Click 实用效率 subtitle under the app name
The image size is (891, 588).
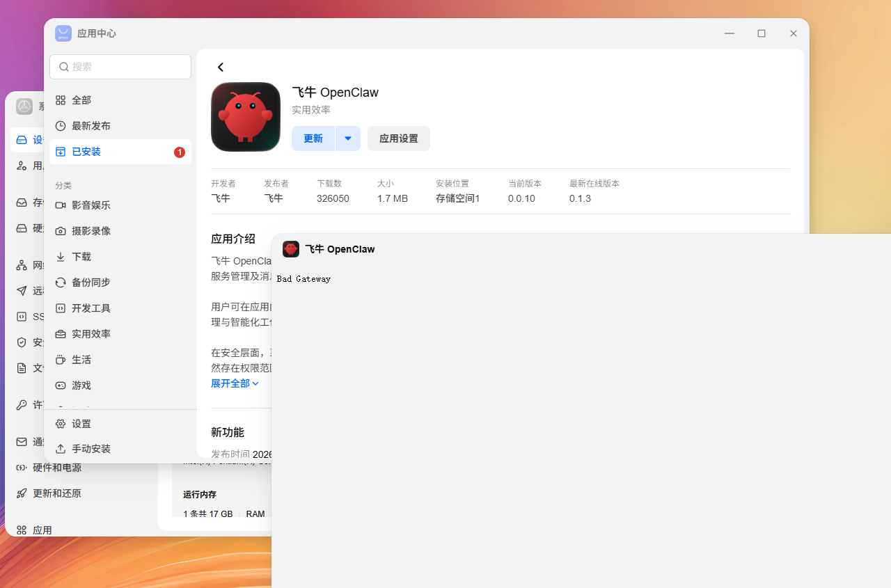tap(311, 110)
